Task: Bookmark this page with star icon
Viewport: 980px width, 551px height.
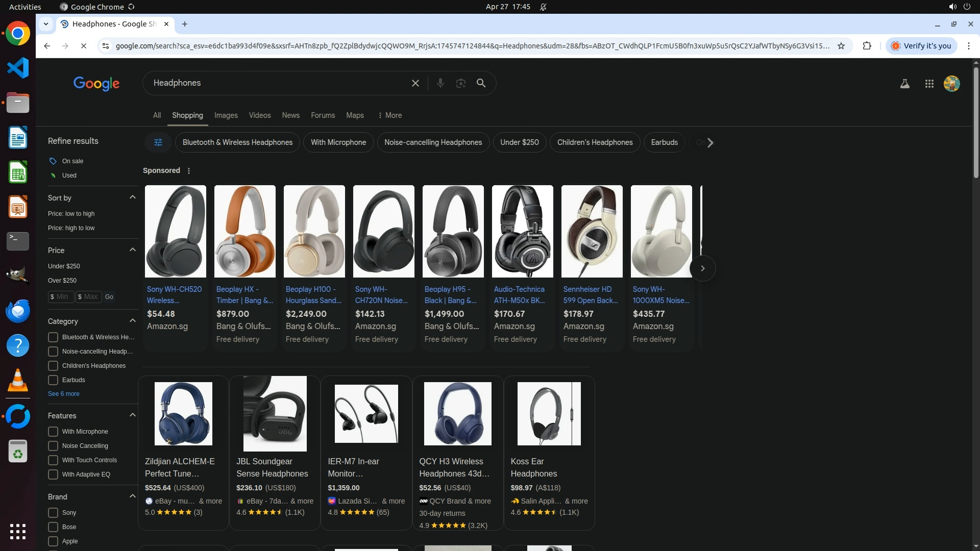Action: [841, 46]
